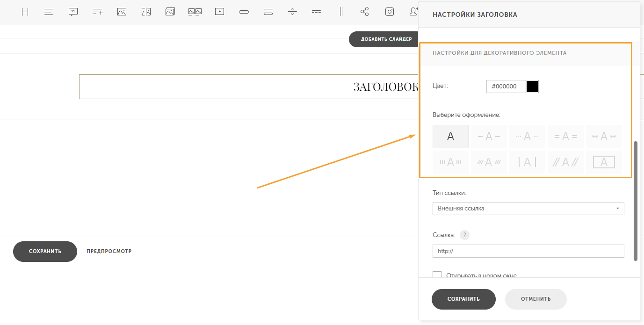The width and height of the screenshot is (644, 325).
Task: Click the 'http://' link input field
Action: tap(528, 251)
